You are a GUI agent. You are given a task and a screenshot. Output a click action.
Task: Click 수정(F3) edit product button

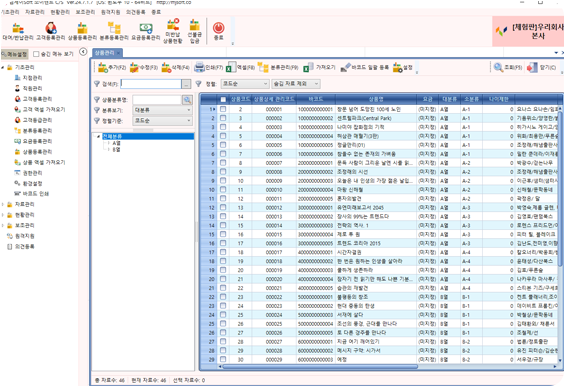click(x=144, y=67)
